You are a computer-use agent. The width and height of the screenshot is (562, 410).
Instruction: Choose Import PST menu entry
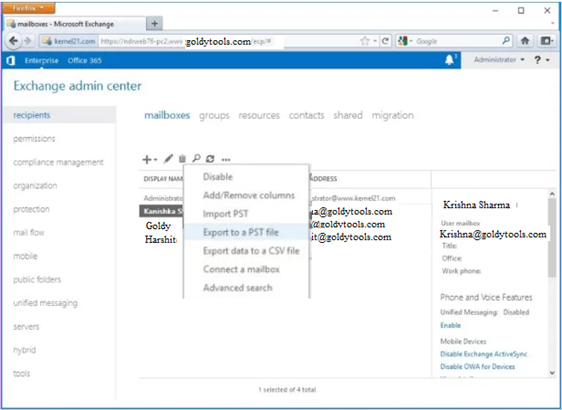pyautogui.click(x=246, y=214)
